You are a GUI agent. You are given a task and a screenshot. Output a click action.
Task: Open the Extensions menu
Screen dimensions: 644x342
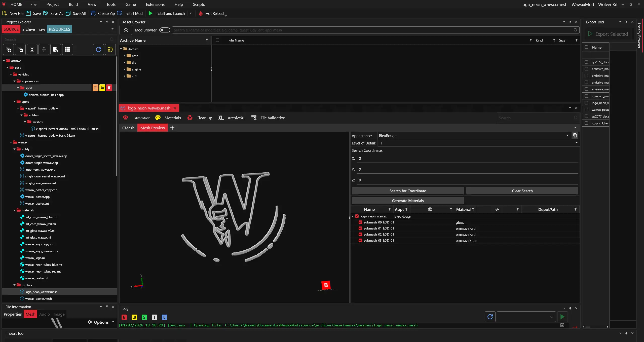click(155, 4)
